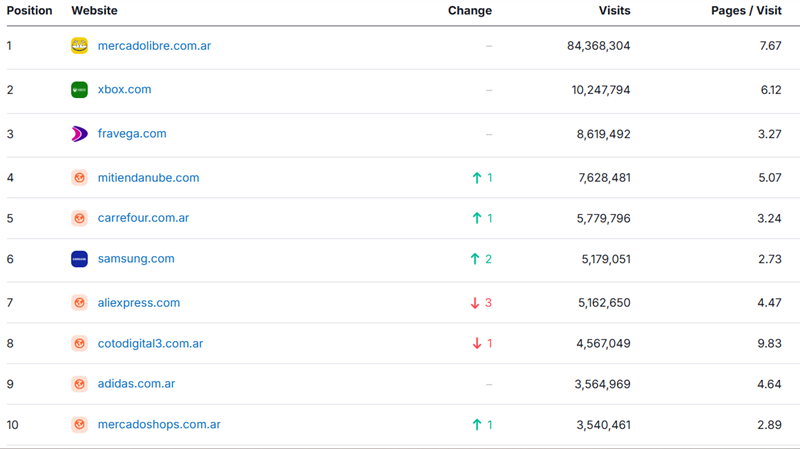Click the Position column header
The width and height of the screenshot is (800, 449).
[x=29, y=11]
